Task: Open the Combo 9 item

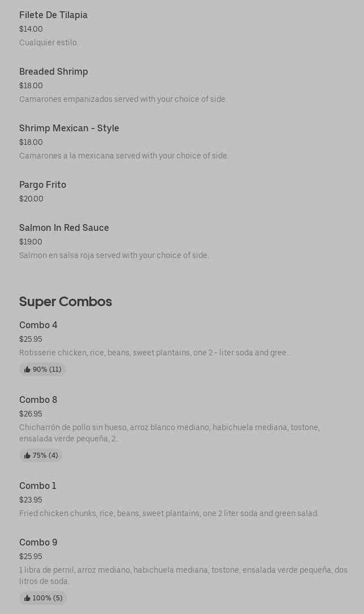Action: point(38,542)
